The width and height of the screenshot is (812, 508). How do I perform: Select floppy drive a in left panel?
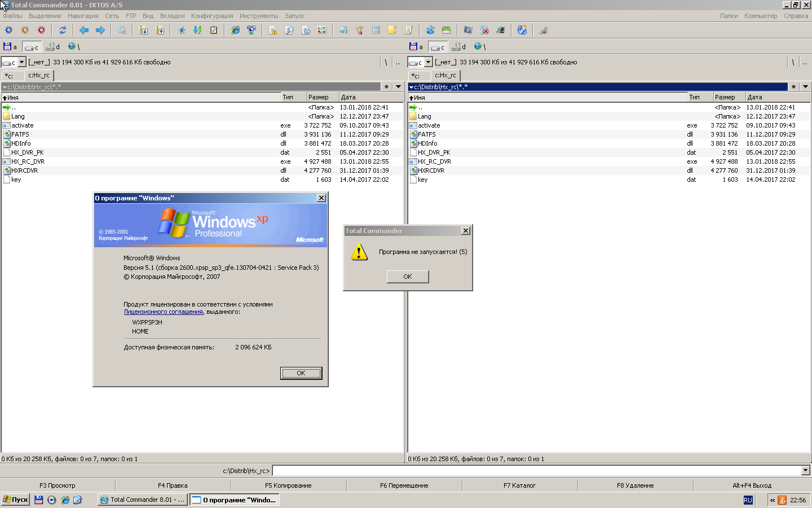click(x=10, y=47)
